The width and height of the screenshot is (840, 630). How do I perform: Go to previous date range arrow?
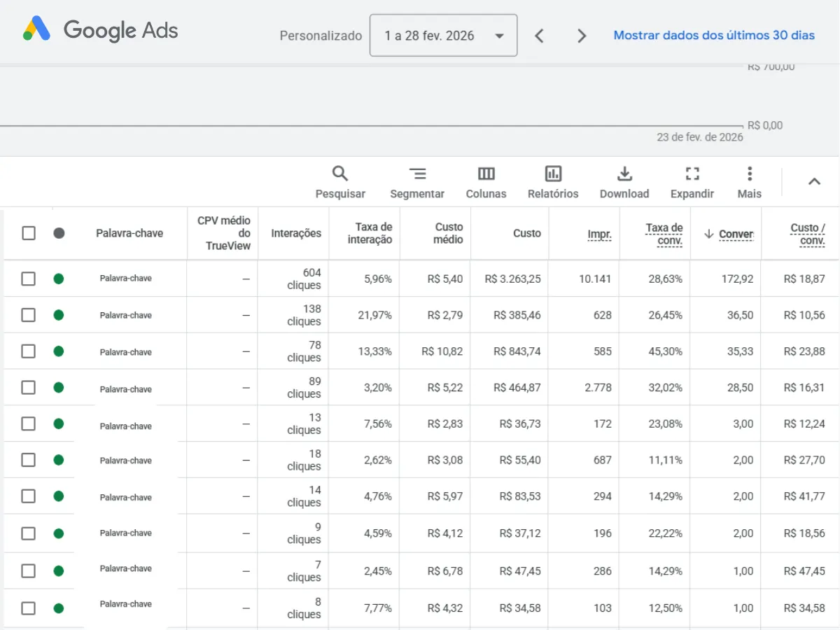click(x=539, y=36)
